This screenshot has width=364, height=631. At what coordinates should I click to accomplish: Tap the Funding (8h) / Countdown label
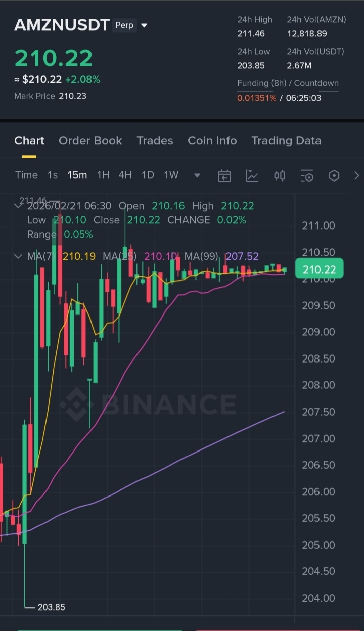coord(288,83)
